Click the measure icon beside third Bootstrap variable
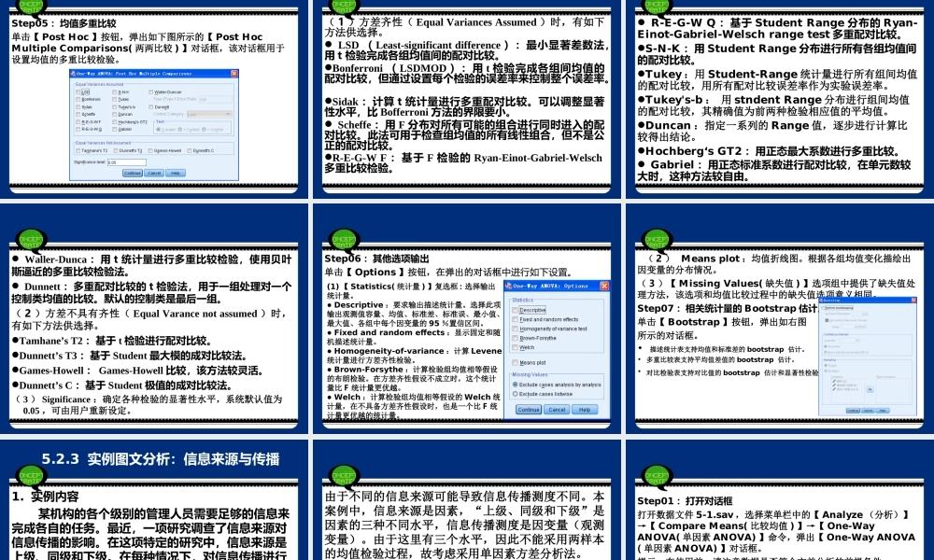Viewport: 934px width, 560px height. [833, 388]
